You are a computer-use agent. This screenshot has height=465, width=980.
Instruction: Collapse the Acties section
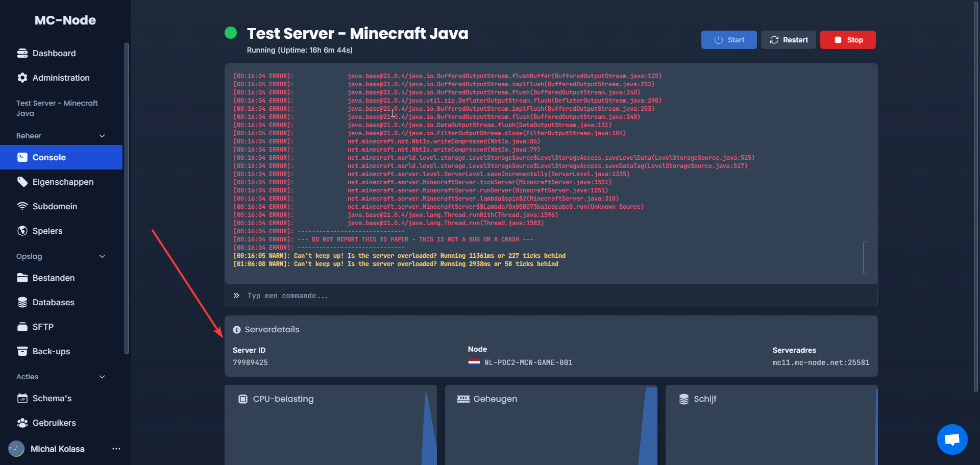click(x=102, y=377)
